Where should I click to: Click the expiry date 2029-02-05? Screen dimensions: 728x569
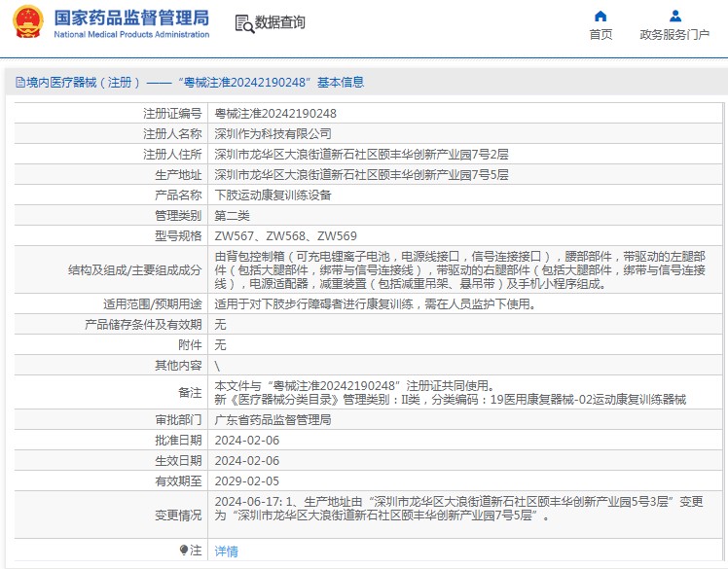click(x=246, y=480)
